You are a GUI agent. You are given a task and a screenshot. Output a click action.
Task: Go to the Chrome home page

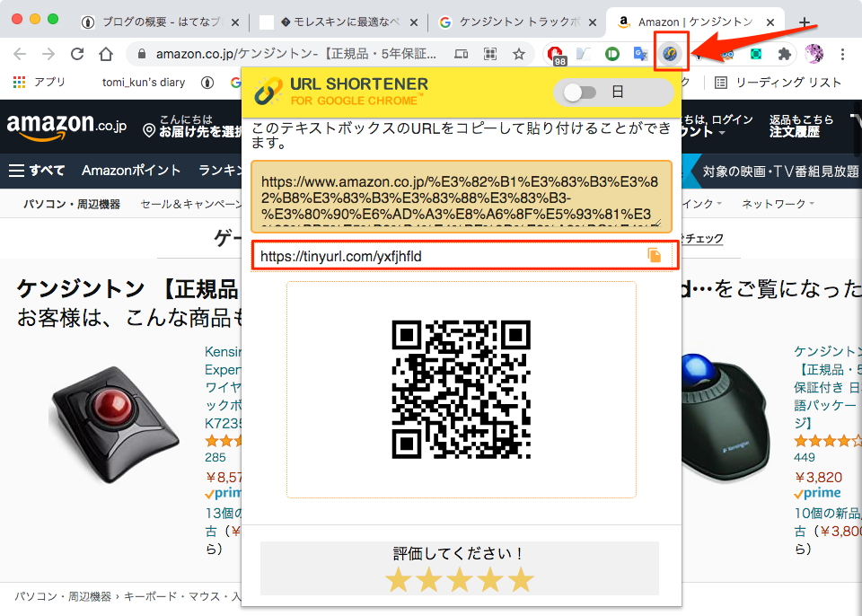click(x=106, y=53)
